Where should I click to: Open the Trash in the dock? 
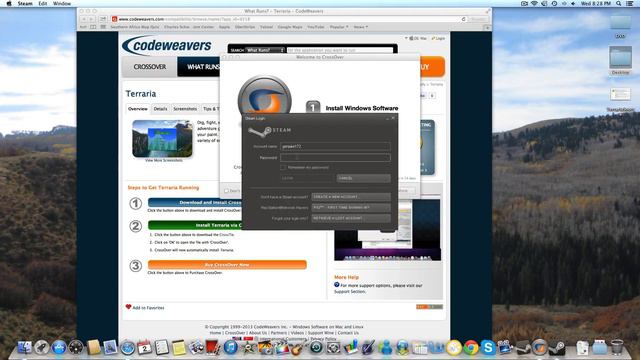[x=617, y=347]
